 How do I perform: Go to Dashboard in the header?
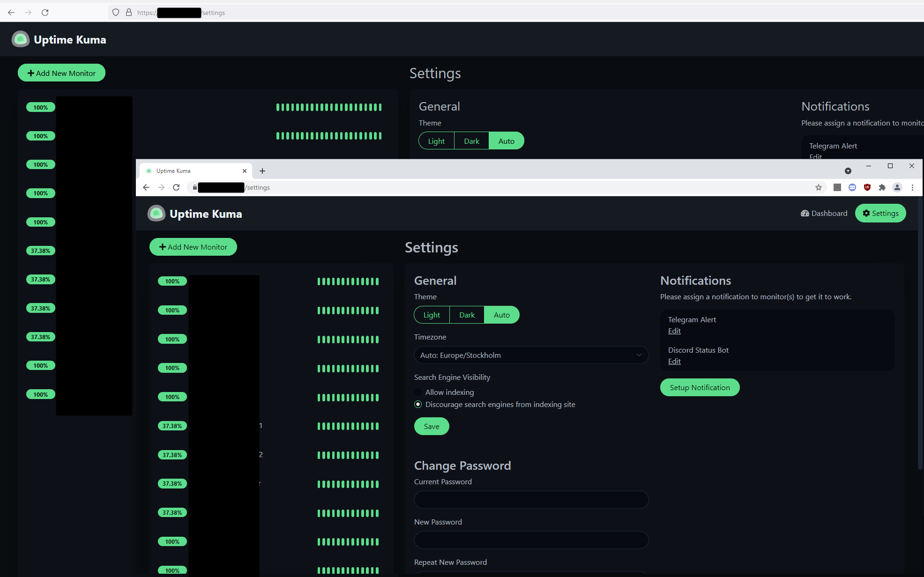(824, 213)
